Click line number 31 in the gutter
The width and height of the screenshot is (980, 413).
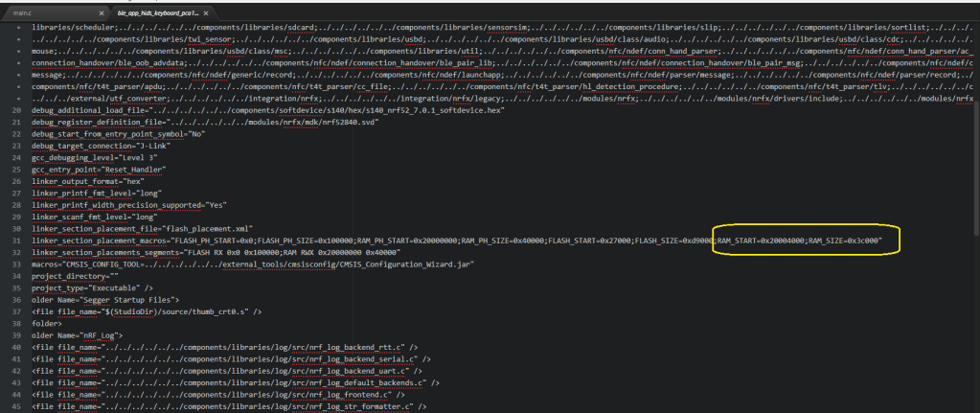[x=17, y=241]
